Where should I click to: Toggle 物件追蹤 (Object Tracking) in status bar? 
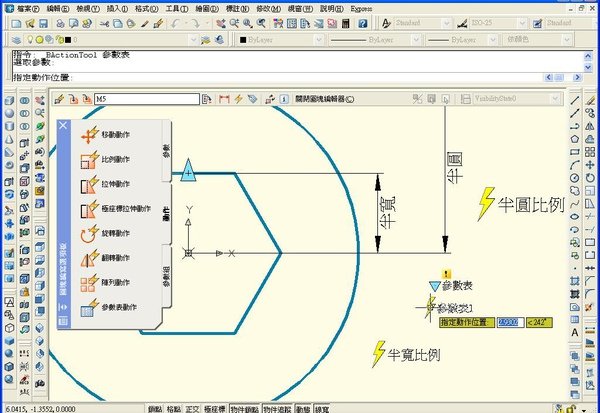tap(278, 409)
